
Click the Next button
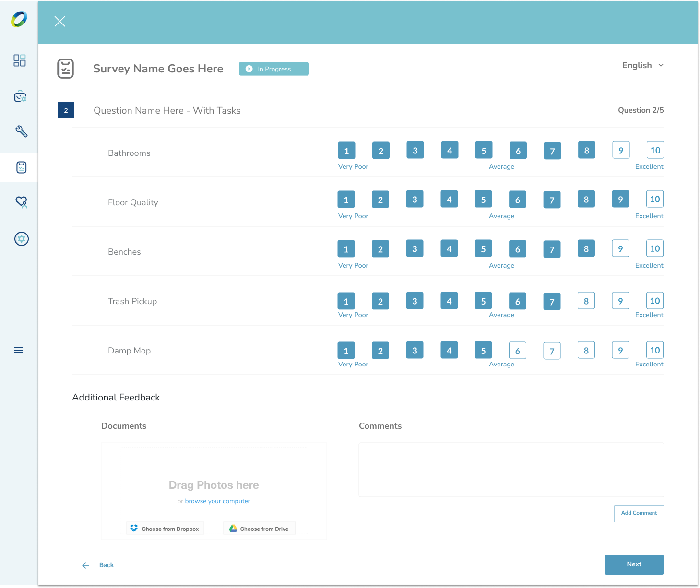[x=634, y=564]
